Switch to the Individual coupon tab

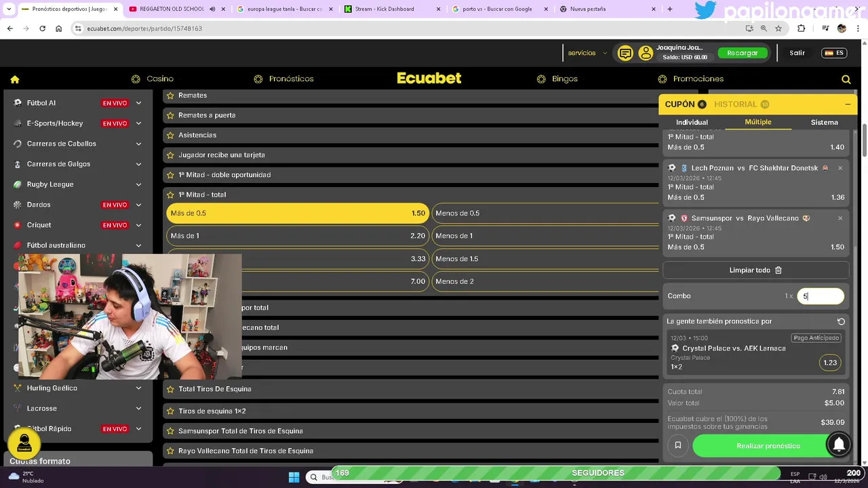[692, 123]
